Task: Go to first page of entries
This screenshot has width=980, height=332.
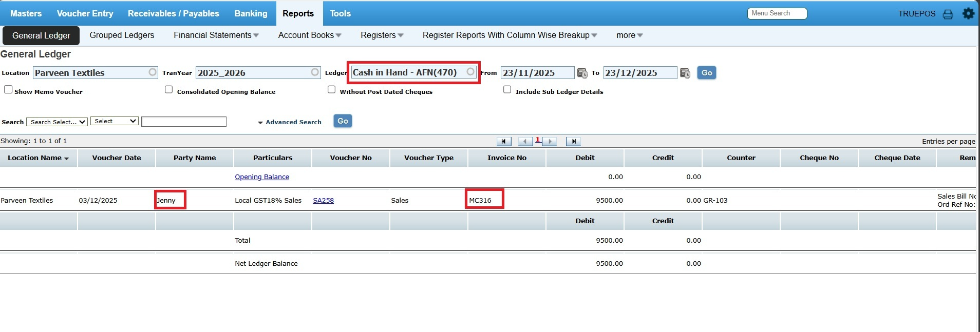Action: (504, 141)
